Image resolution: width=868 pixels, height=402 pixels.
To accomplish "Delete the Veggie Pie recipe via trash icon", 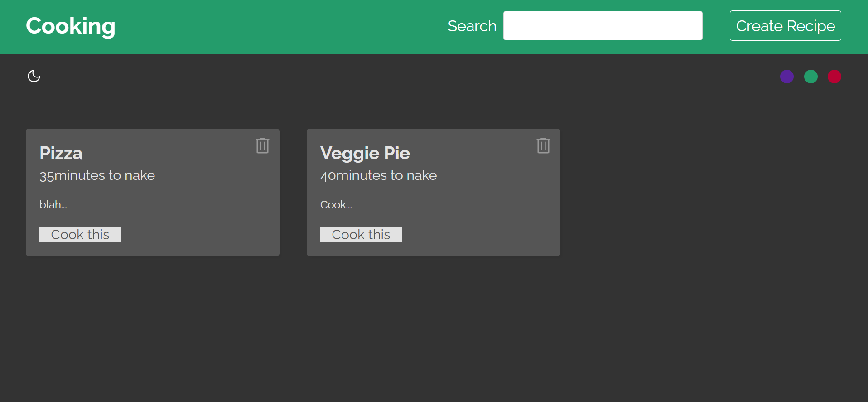I will (x=543, y=145).
